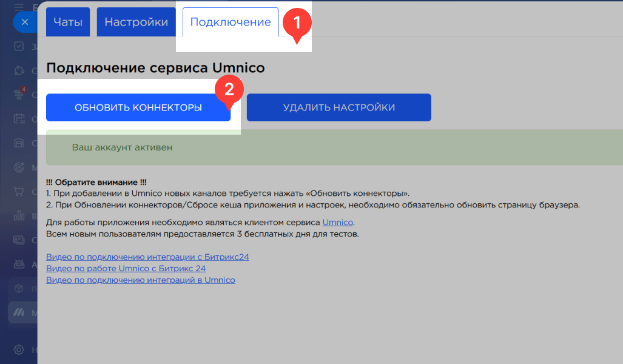Click the target marketing icon in sidebar
This screenshot has height=364, width=623.
[19, 167]
